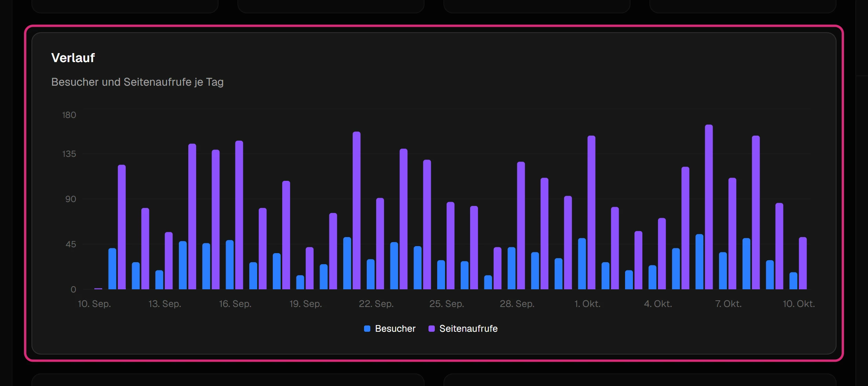Screen dimensions: 868x386
Task: Click the x-axis label "10. Sep."
Action: click(94, 304)
